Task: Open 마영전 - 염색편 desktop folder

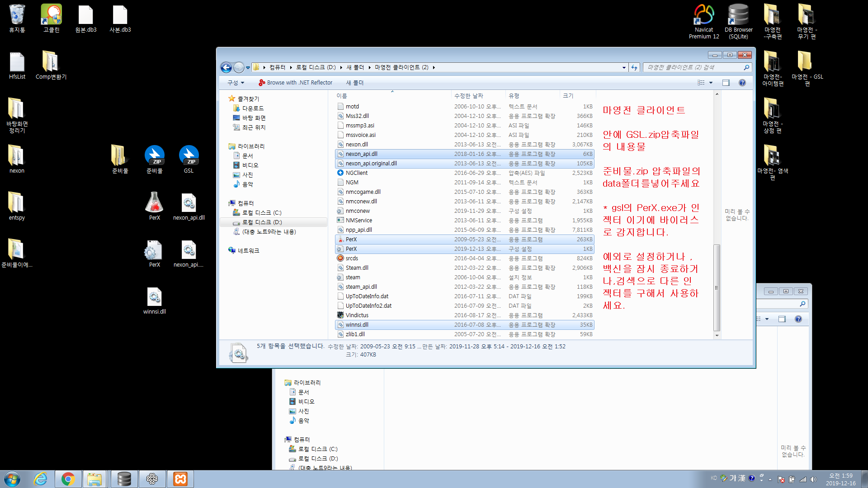Action: coord(773,163)
